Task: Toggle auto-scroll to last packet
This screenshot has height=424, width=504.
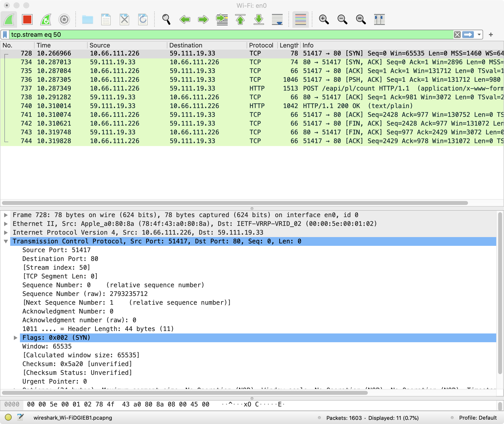Action: pyautogui.click(x=277, y=19)
